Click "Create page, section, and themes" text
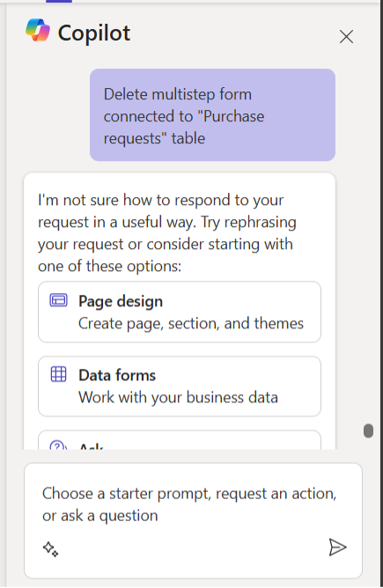Viewport: 383px width, 588px height. (x=191, y=324)
